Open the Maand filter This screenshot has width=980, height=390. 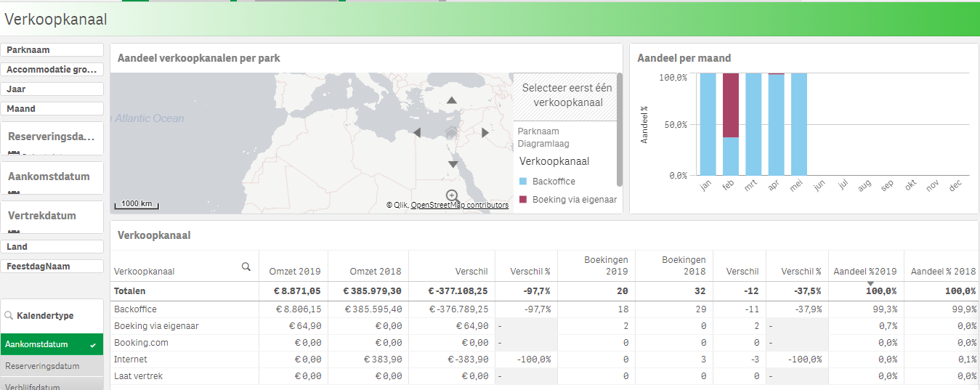point(52,109)
